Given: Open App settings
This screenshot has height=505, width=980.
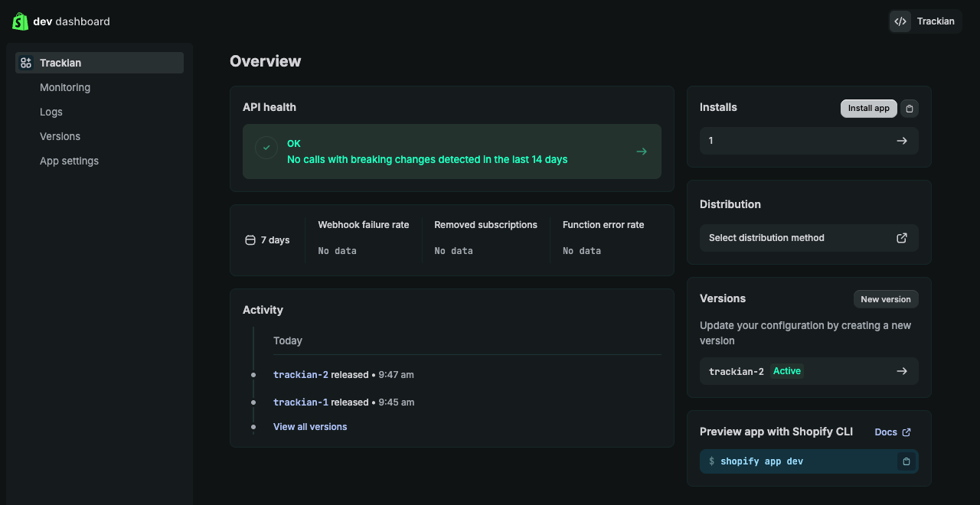Looking at the screenshot, I should [x=69, y=161].
